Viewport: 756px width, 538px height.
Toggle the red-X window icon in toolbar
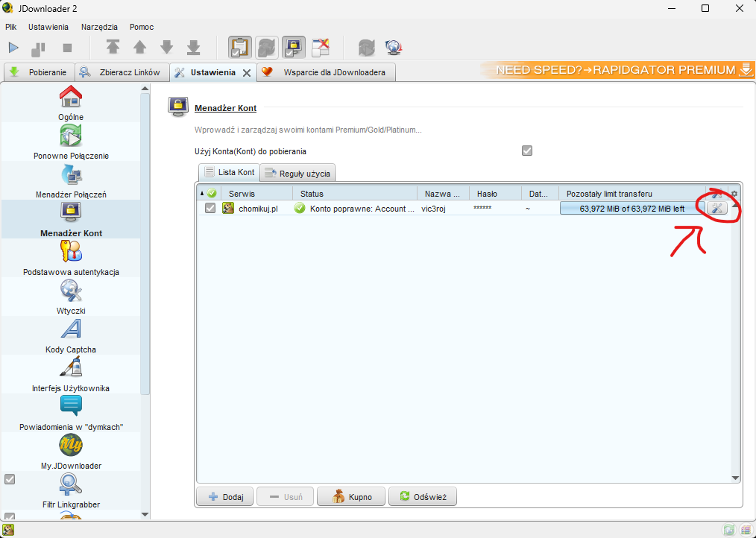[321, 47]
